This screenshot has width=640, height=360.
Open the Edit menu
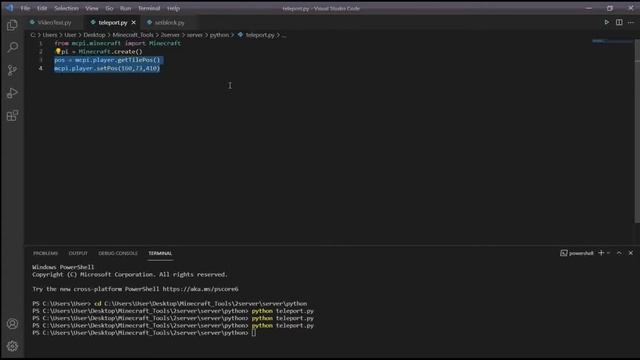[x=42, y=8]
